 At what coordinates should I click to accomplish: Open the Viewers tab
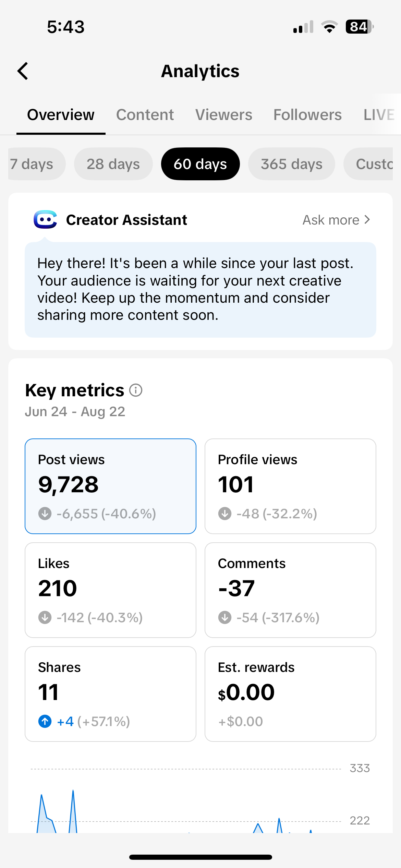[x=224, y=115]
